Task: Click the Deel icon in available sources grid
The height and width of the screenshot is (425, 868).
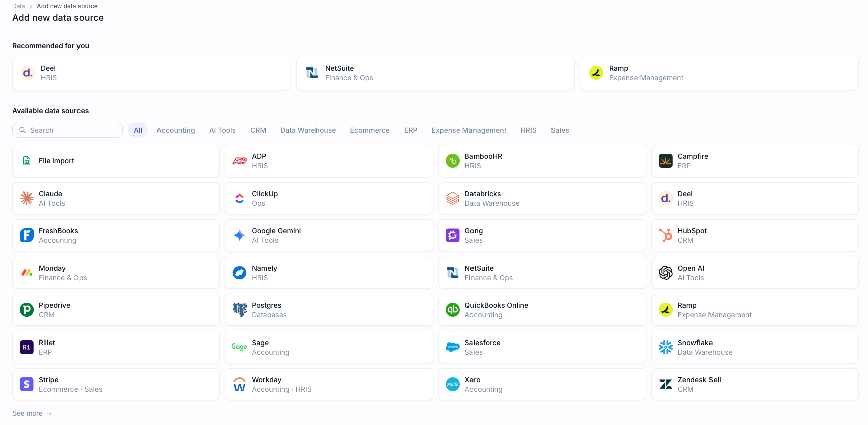Action: click(666, 198)
